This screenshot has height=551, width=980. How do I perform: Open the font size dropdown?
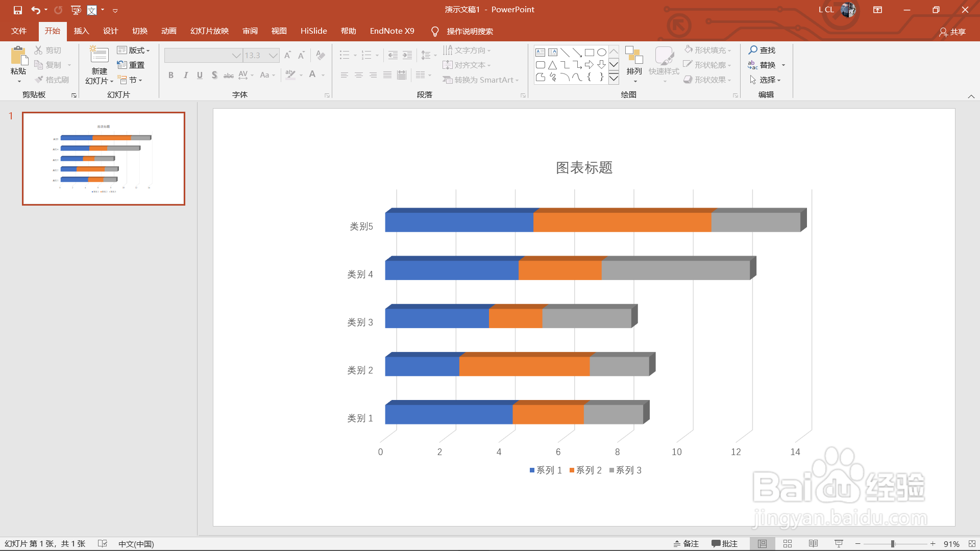coord(274,55)
